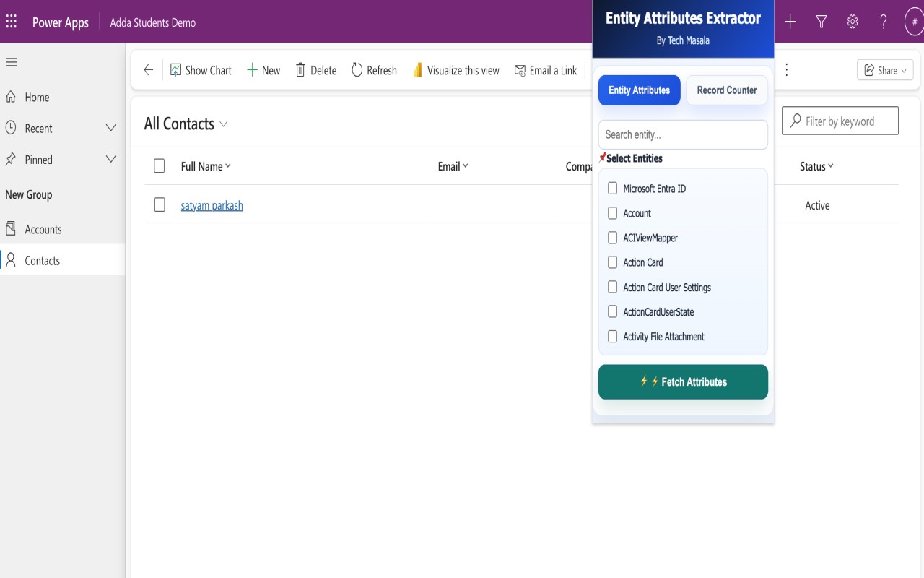Screen dimensions: 924x578
Task: Check the Activity File Attachment entity
Action: [x=613, y=337]
